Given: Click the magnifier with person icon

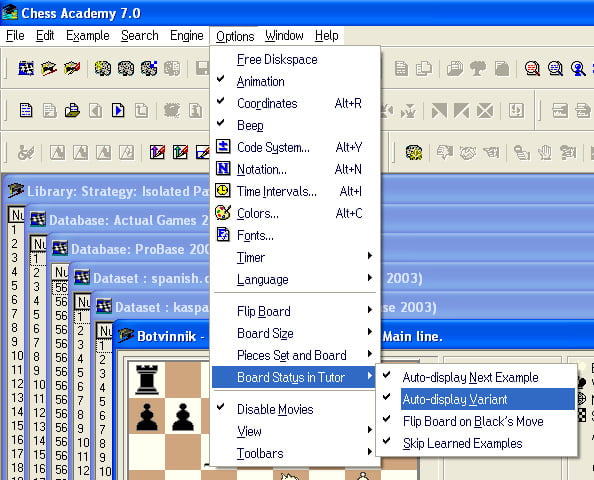Looking at the screenshot, I should [578, 69].
